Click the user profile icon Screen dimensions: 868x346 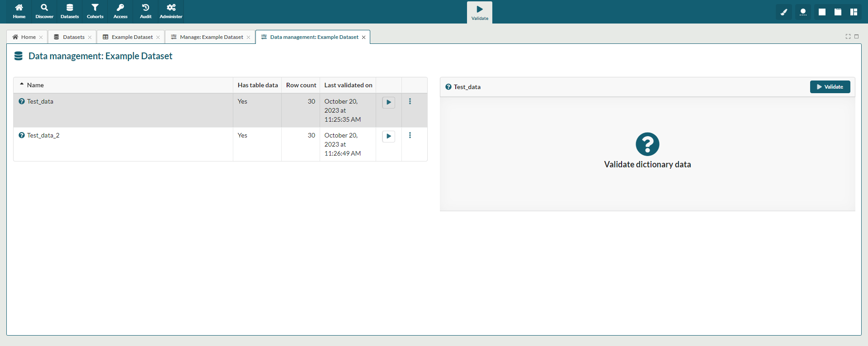pos(803,12)
